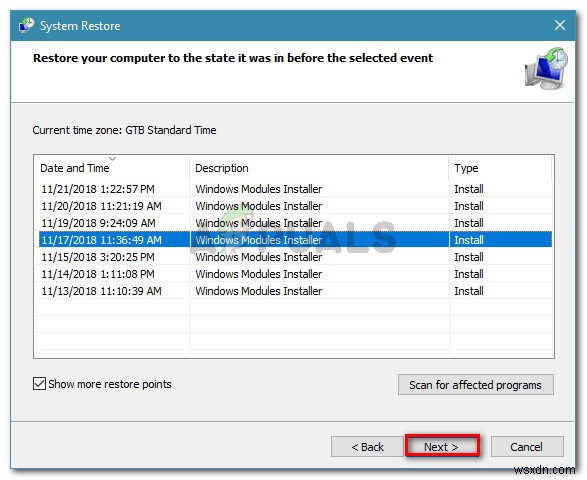Screen dimensions: 587x480
Task: Select restore point 11/13/2018 11:10:39 AM
Action: [x=295, y=291]
